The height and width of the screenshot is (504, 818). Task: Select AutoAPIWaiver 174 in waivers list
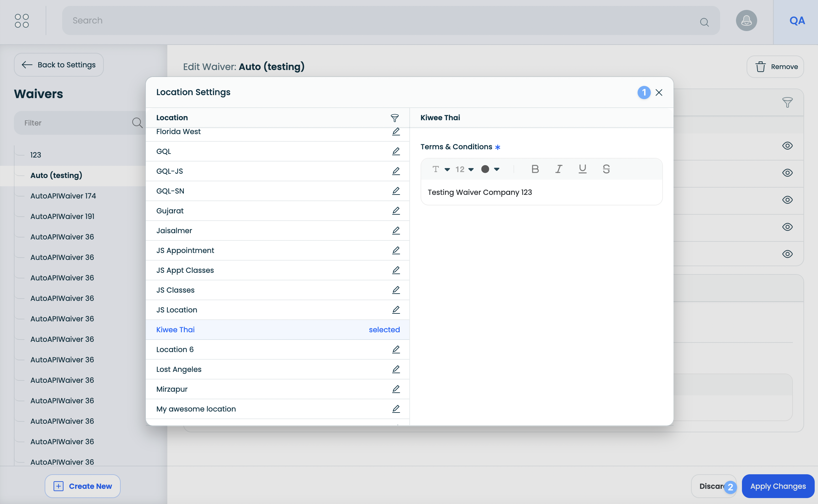pos(63,196)
